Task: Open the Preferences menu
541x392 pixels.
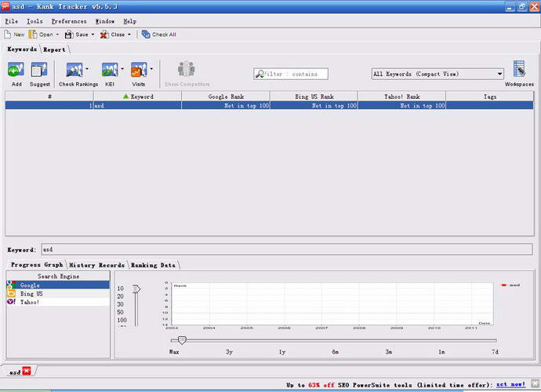Action: coord(69,21)
